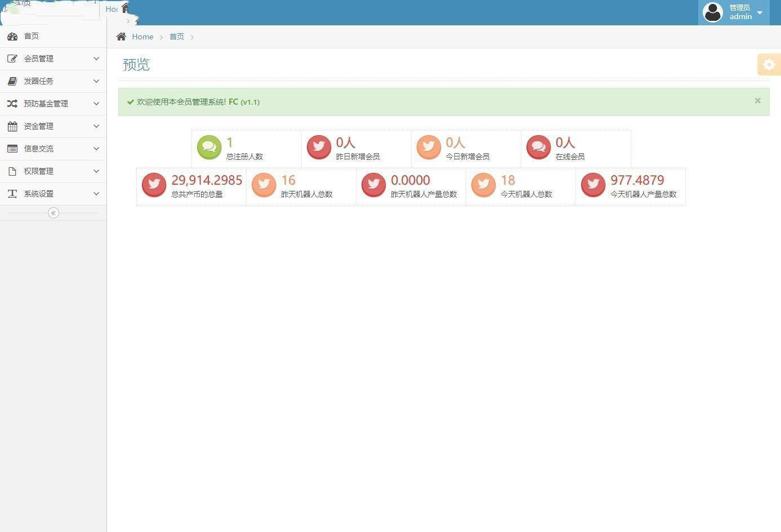Click the 今天机器人产量总数 label
Viewport: 781px width, 532px height.
coord(644,194)
